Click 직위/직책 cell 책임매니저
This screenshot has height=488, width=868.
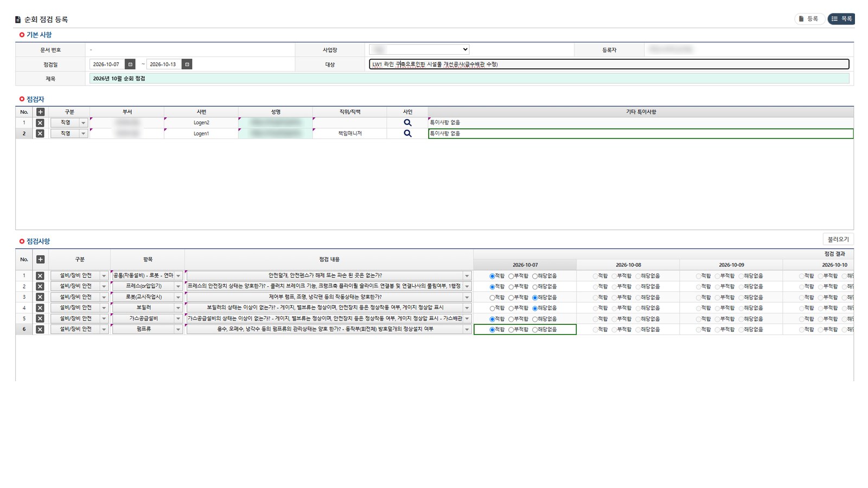(x=350, y=133)
